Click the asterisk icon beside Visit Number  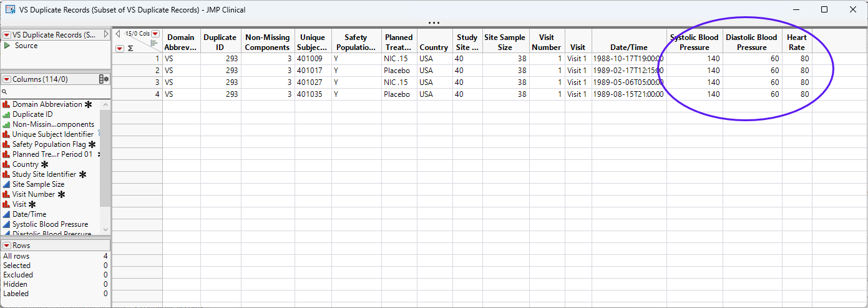[x=61, y=194]
